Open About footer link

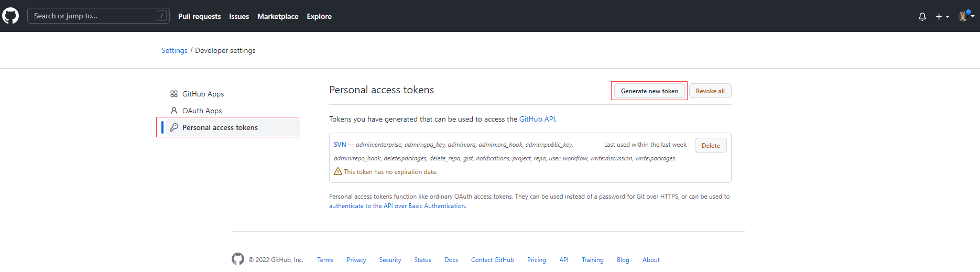[x=651, y=260]
